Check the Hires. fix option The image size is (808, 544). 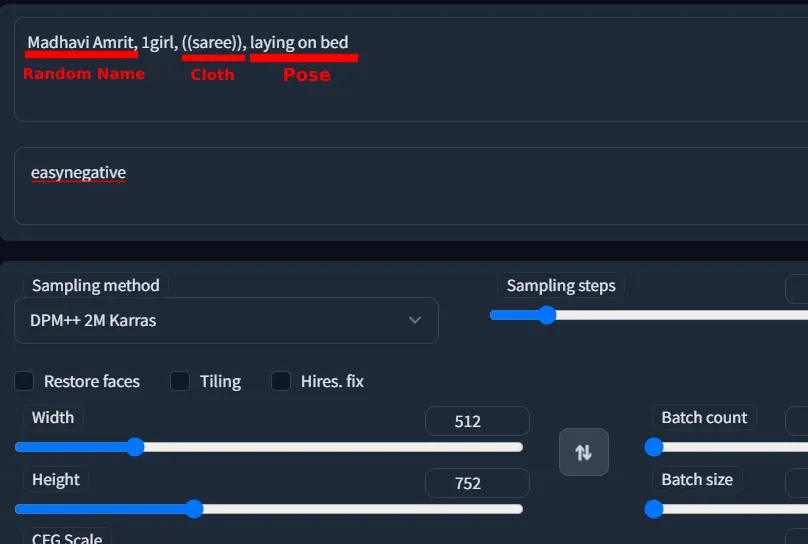pos(281,381)
